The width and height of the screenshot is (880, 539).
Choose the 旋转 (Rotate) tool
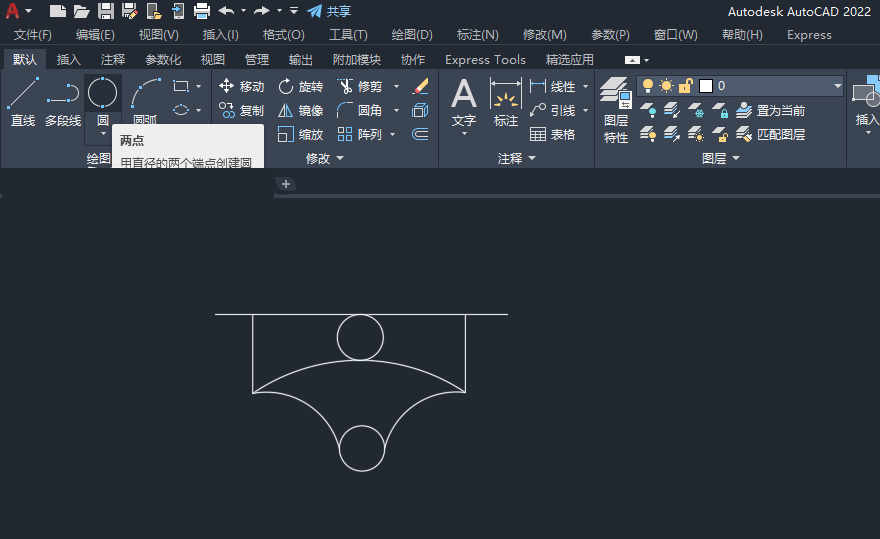300,86
